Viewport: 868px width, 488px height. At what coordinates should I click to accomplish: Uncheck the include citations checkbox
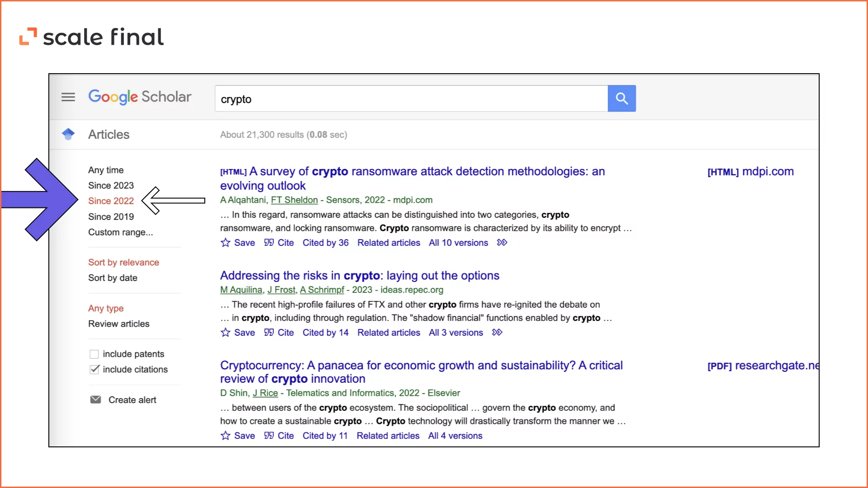(x=94, y=369)
